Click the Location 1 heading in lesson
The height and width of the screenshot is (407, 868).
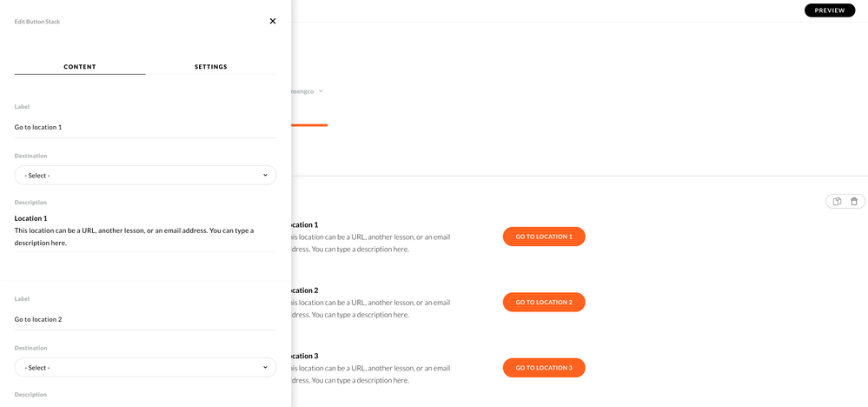[305, 225]
